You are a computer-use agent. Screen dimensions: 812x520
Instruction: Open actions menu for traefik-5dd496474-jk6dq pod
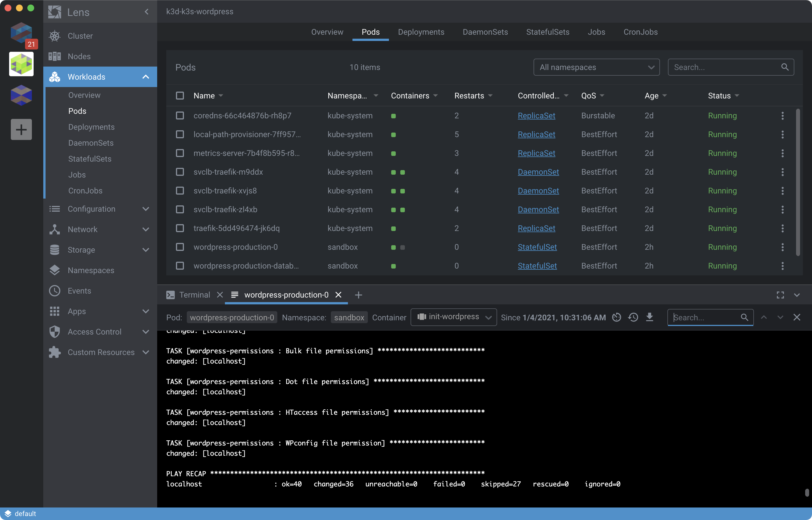point(783,228)
